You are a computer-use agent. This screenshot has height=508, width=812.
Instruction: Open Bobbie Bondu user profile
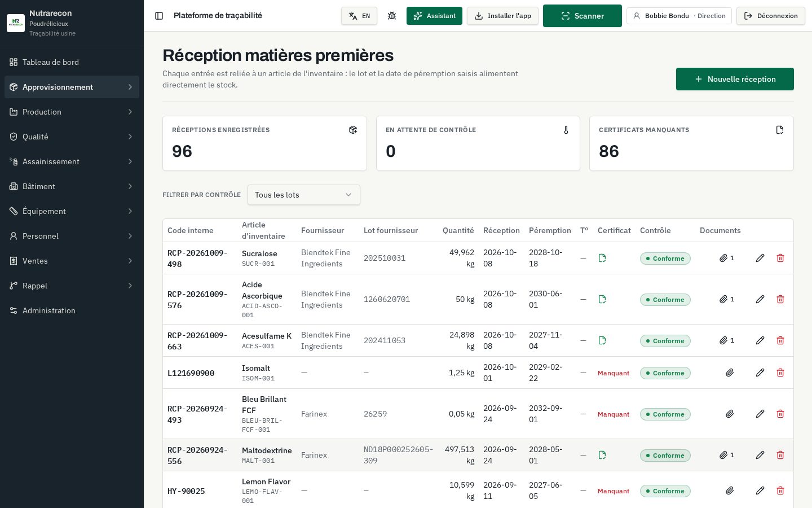[x=679, y=16]
